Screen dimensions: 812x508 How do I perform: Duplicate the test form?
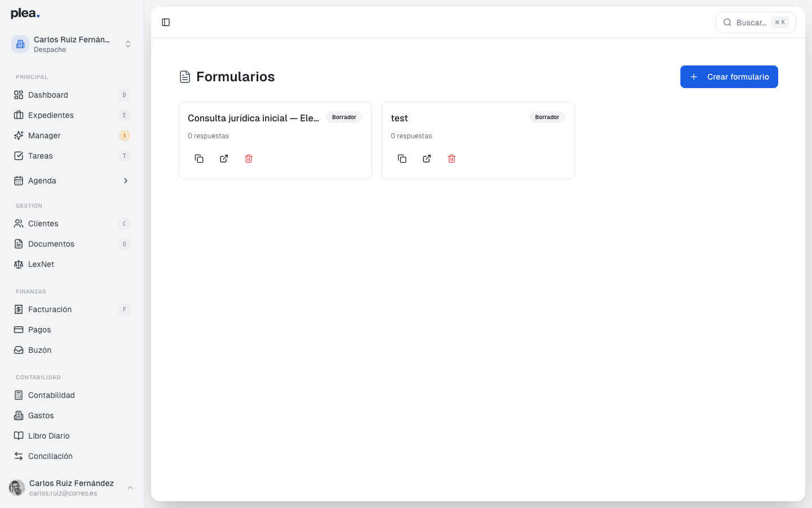pyautogui.click(x=402, y=159)
